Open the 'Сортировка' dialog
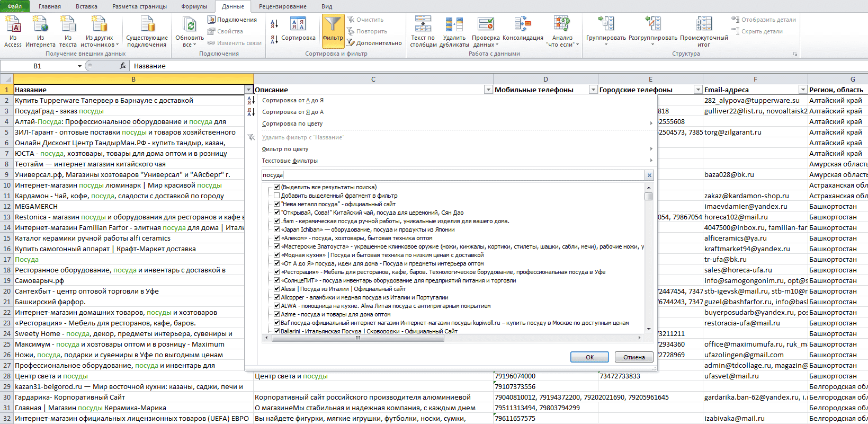Image resolution: width=868 pixels, height=424 pixels. [298, 29]
